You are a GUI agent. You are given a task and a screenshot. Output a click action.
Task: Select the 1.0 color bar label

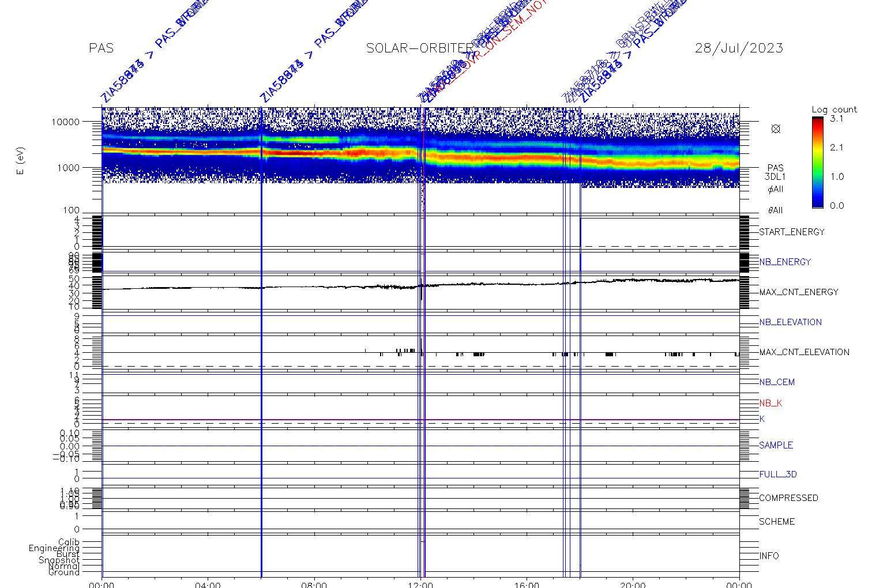[837, 177]
